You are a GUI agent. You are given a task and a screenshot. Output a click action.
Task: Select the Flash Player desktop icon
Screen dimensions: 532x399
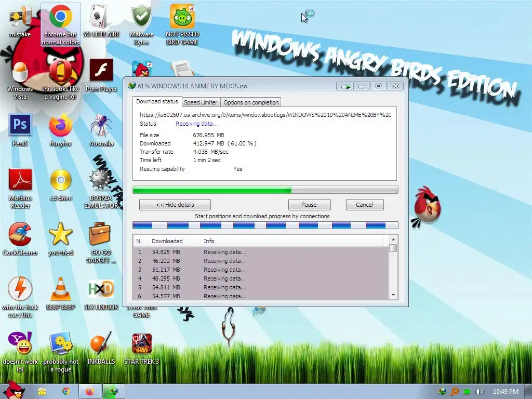[x=101, y=75]
